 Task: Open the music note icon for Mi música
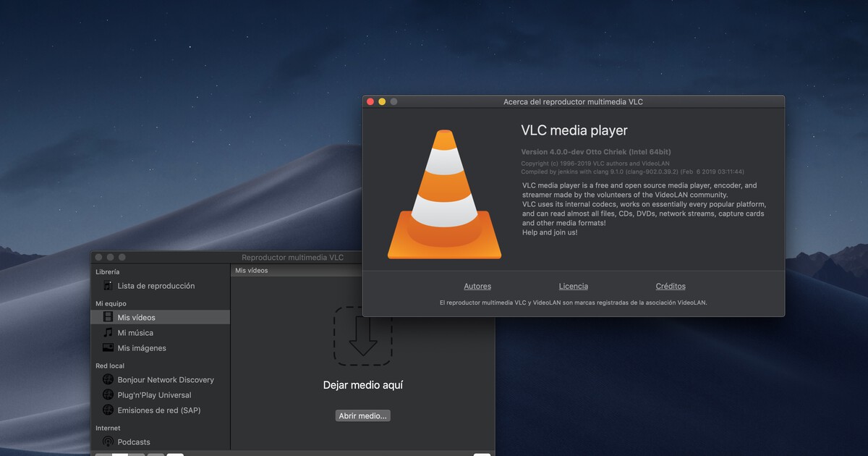coord(108,332)
